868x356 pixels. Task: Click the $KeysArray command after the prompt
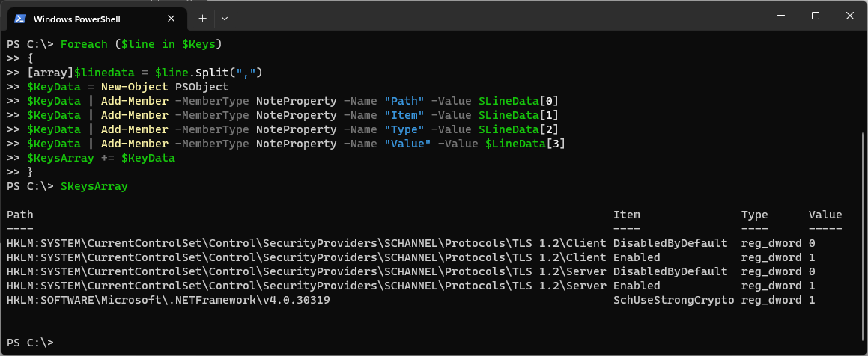tap(94, 186)
